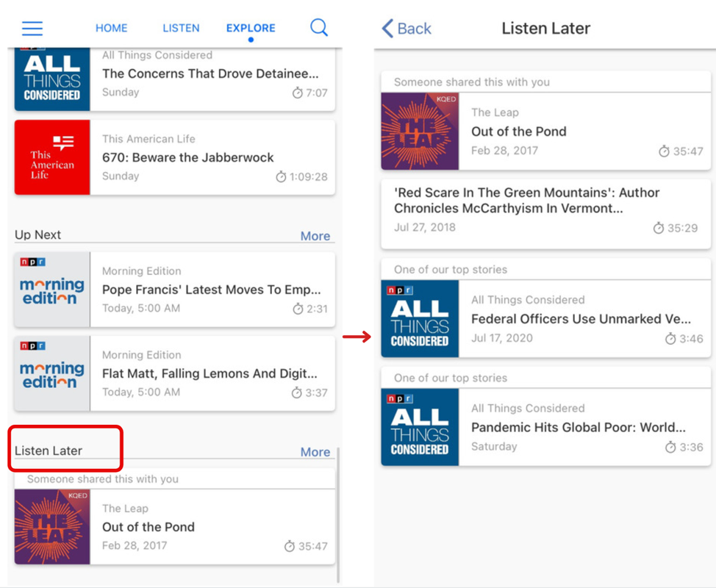Viewport: 716px width, 588px height.
Task: Click "One of our top stories" above Federal Officers
Action: click(450, 269)
